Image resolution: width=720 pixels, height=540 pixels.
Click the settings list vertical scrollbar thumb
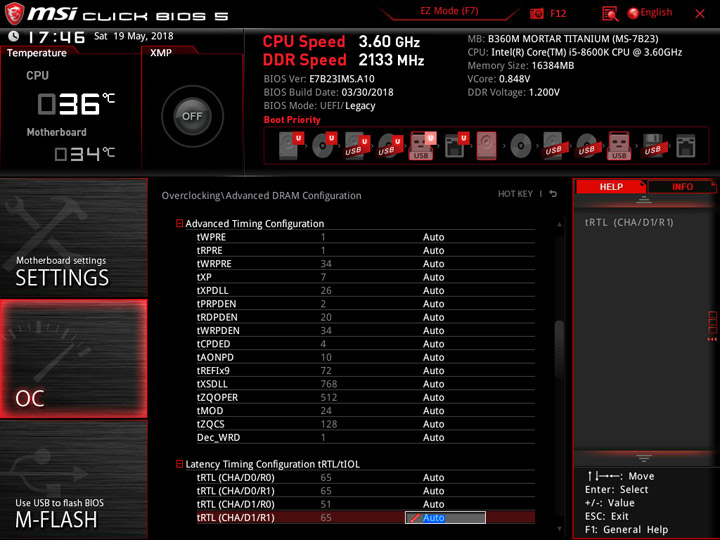pos(559,349)
